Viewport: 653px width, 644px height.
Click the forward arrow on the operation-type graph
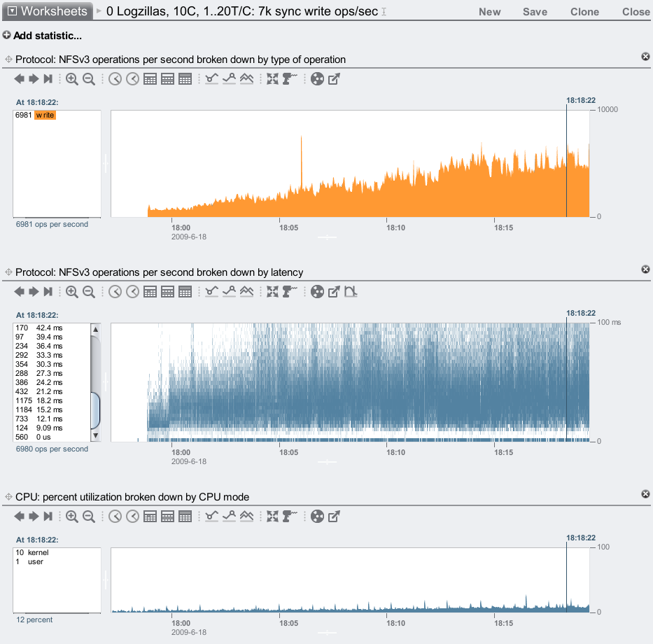tap(33, 80)
